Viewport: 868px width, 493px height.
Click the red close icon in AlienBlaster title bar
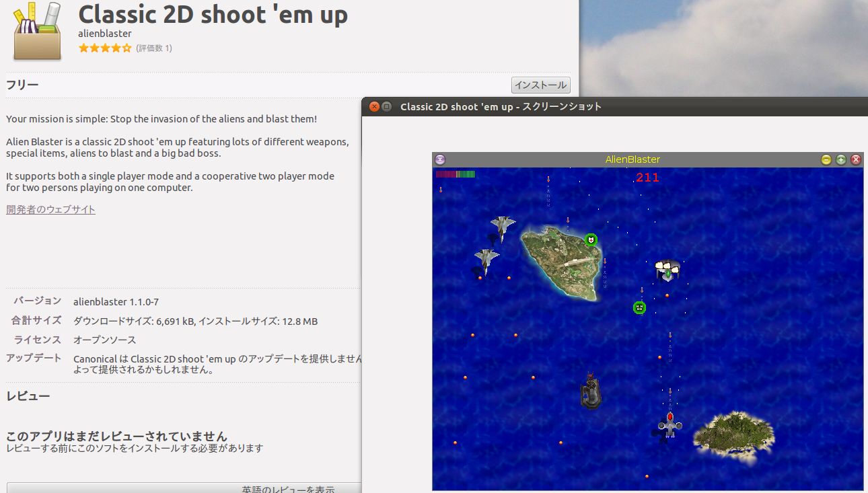pos(856,159)
